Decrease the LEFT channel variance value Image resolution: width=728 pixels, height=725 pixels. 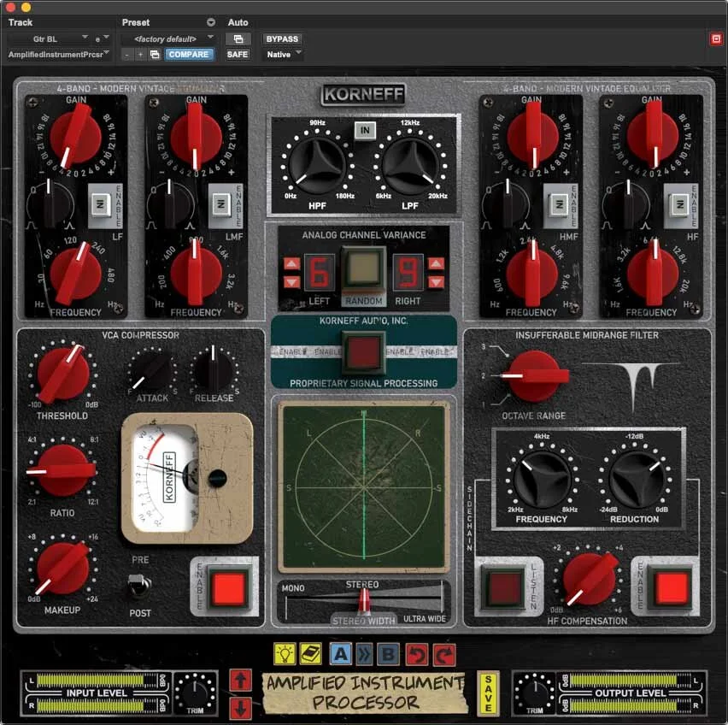[291, 281]
